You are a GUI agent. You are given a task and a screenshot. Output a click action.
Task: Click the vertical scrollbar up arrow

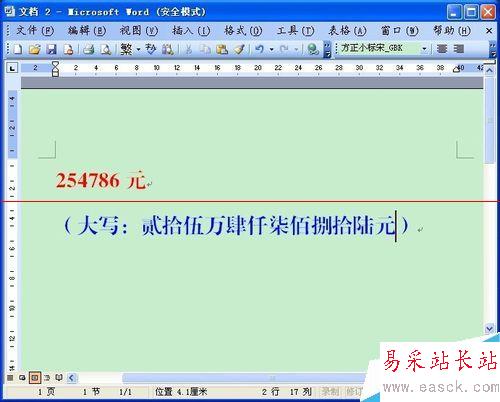(489, 70)
